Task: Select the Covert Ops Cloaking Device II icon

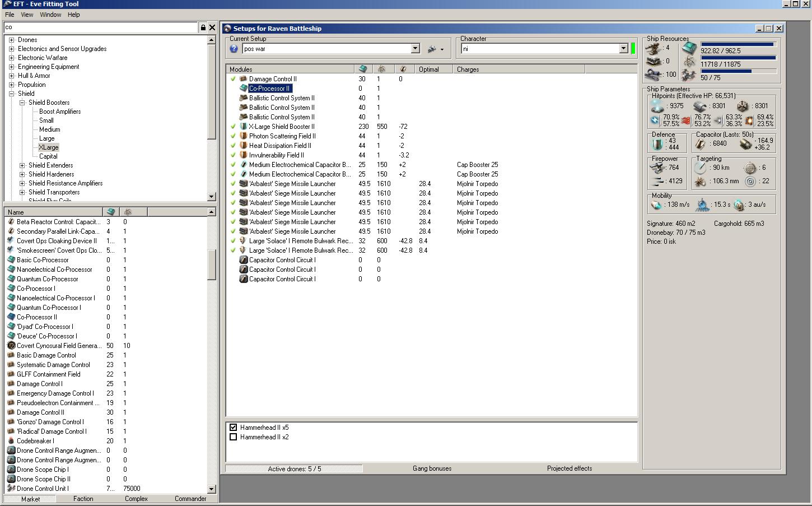Action: coord(11,241)
